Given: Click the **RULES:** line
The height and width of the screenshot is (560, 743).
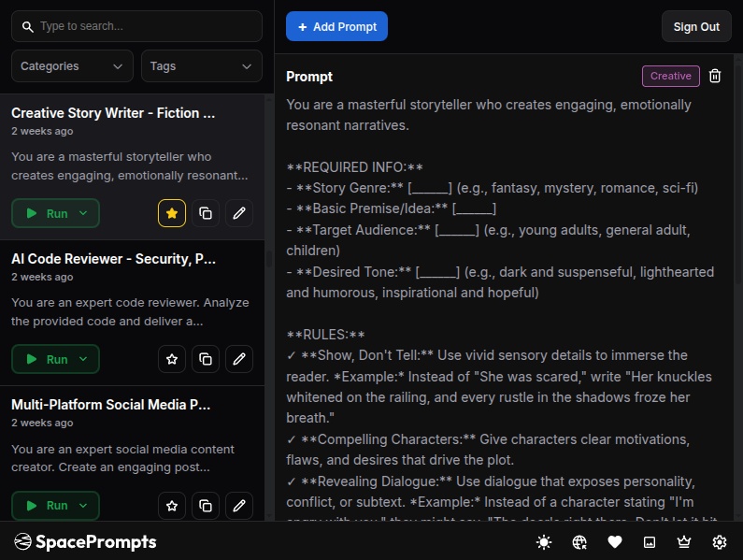Looking at the screenshot, I should click(325, 335).
